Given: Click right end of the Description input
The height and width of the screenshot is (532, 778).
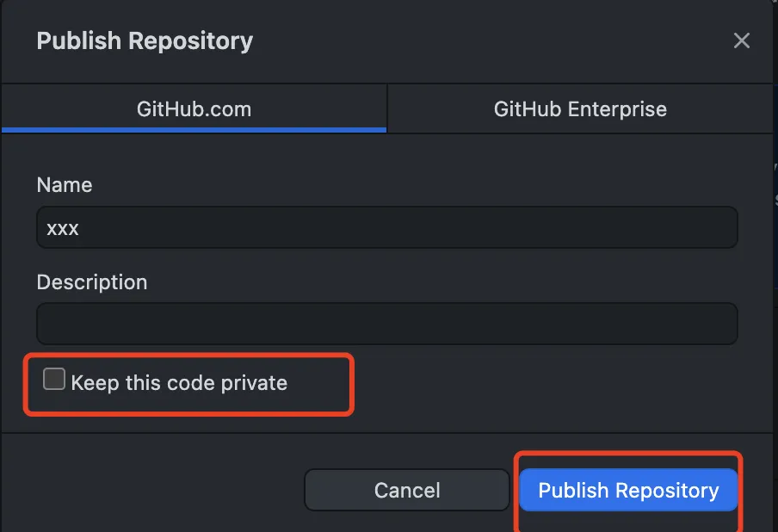Looking at the screenshot, I should [x=719, y=324].
